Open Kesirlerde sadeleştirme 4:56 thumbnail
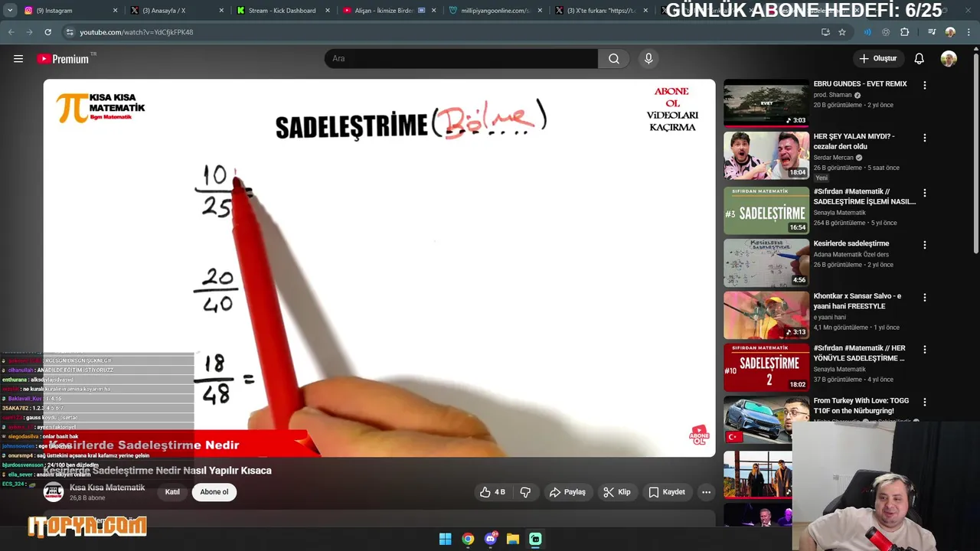This screenshot has width=980, height=551. pyautogui.click(x=766, y=262)
